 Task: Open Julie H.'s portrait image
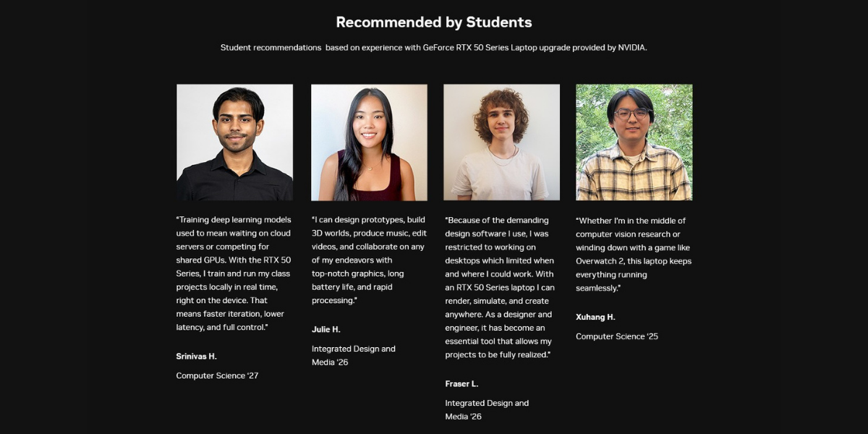[x=369, y=142]
